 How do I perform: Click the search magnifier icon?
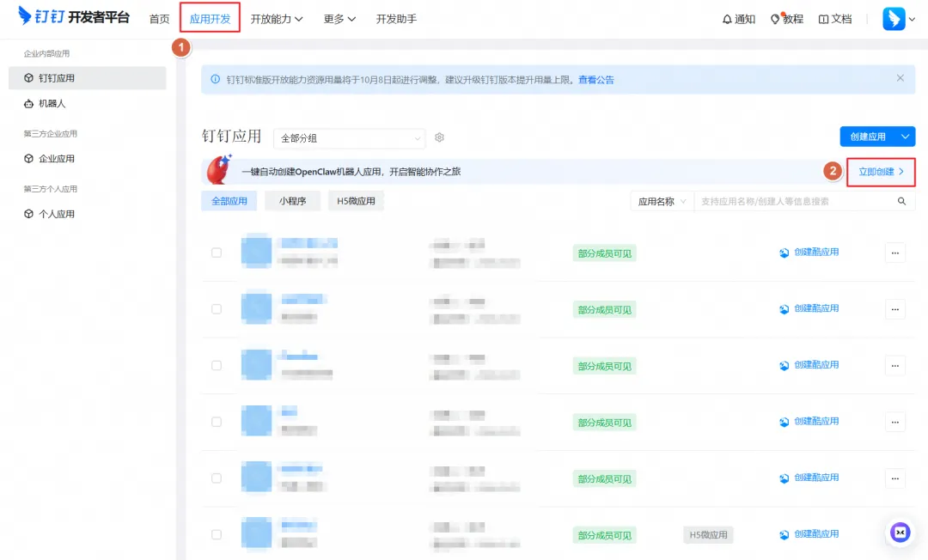click(901, 201)
